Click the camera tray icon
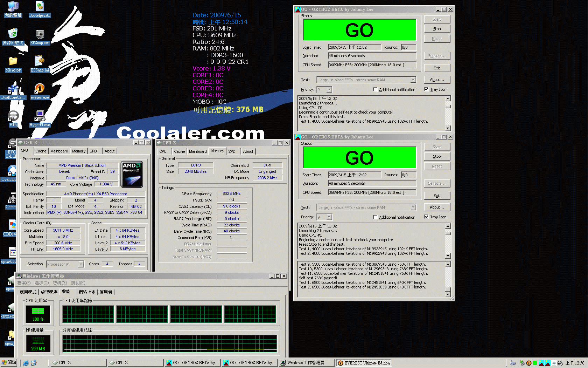 (560, 363)
